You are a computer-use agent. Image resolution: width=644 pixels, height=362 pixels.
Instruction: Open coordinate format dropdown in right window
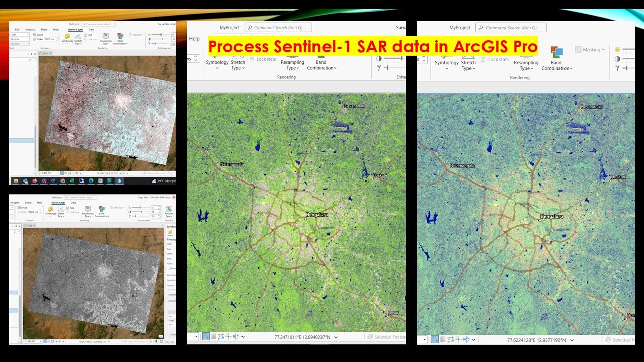tap(572, 340)
